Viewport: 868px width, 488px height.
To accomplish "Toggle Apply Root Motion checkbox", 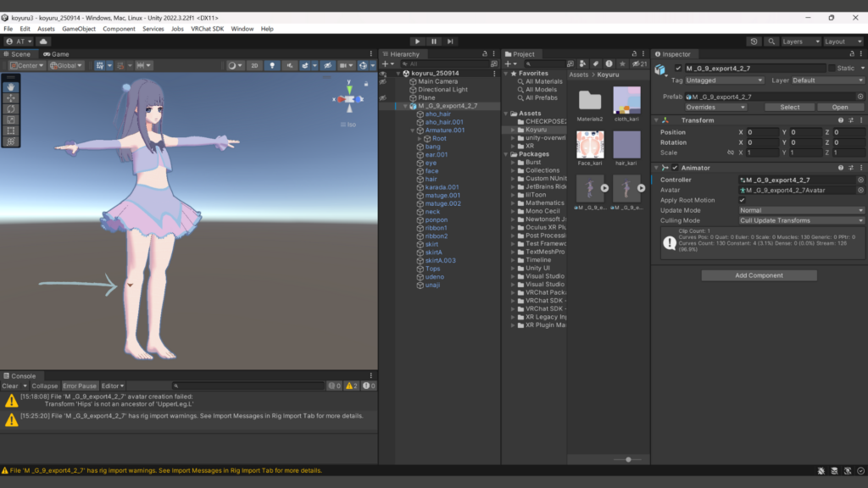I will pos(743,200).
